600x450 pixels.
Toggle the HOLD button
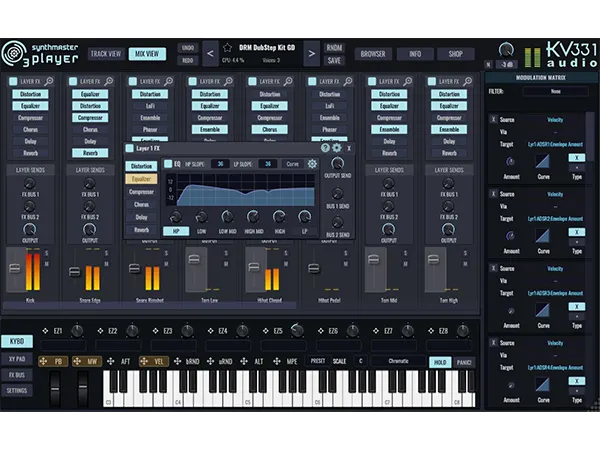[x=440, y=362]
